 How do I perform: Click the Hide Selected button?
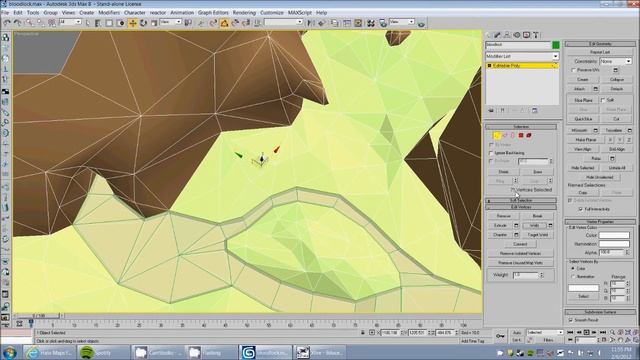(583, 168)
